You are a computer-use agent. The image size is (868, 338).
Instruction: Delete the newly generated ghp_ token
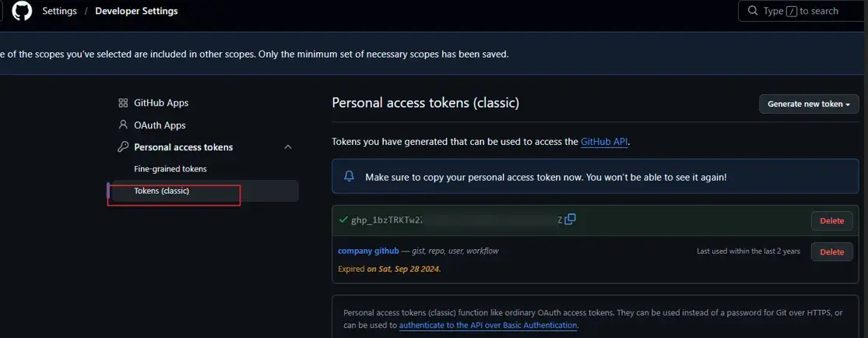pos(831,221)
